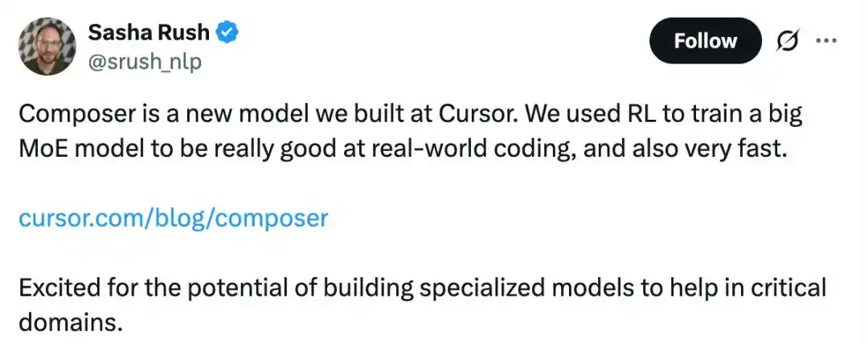Open the three-dot More options menu

(x=826, y=41)
